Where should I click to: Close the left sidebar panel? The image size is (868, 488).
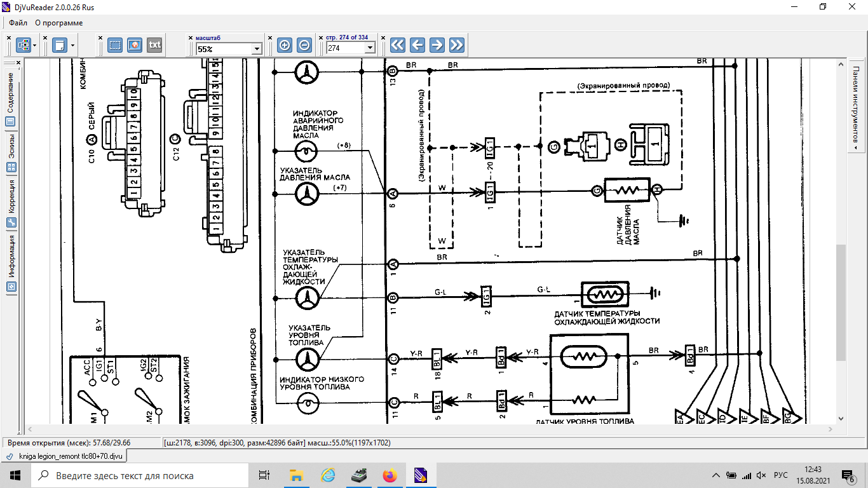[x=18, y=62]
